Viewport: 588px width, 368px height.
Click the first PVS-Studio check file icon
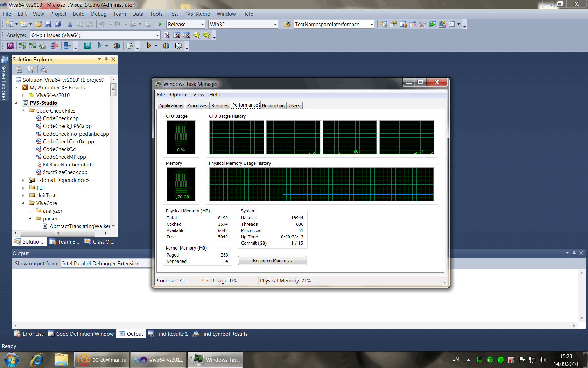[167, 35]
